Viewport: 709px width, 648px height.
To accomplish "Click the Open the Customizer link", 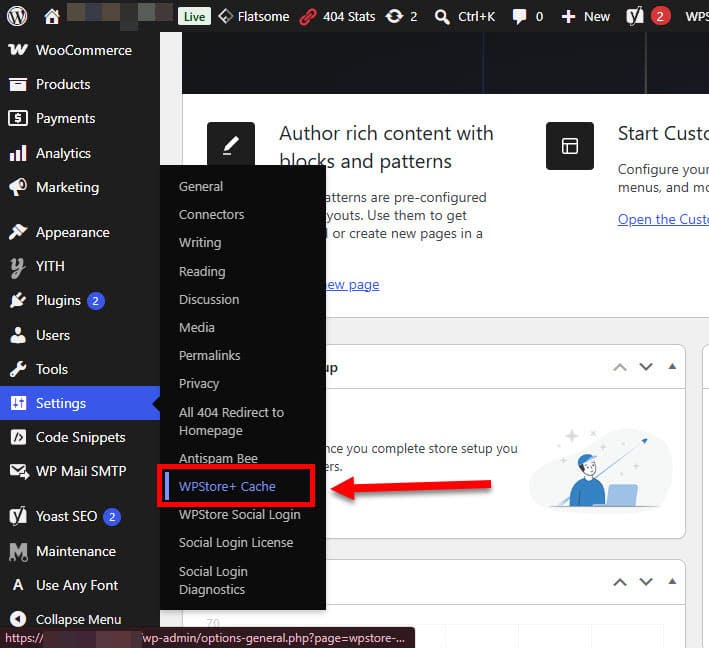I will click(x=663, y=219).
